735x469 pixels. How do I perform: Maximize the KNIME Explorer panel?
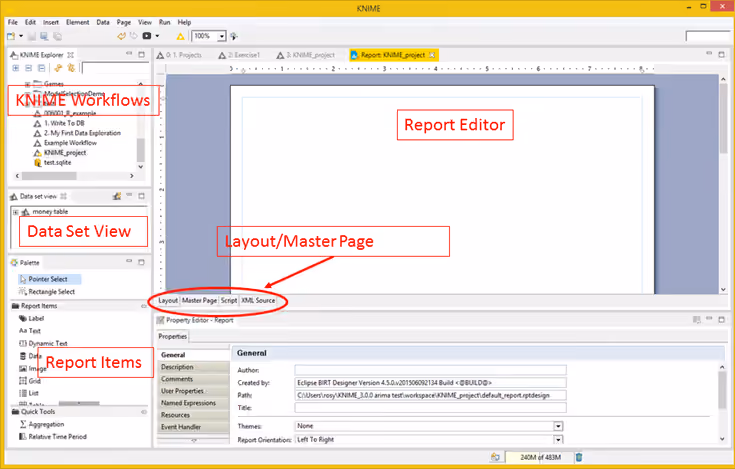[141, 54]
